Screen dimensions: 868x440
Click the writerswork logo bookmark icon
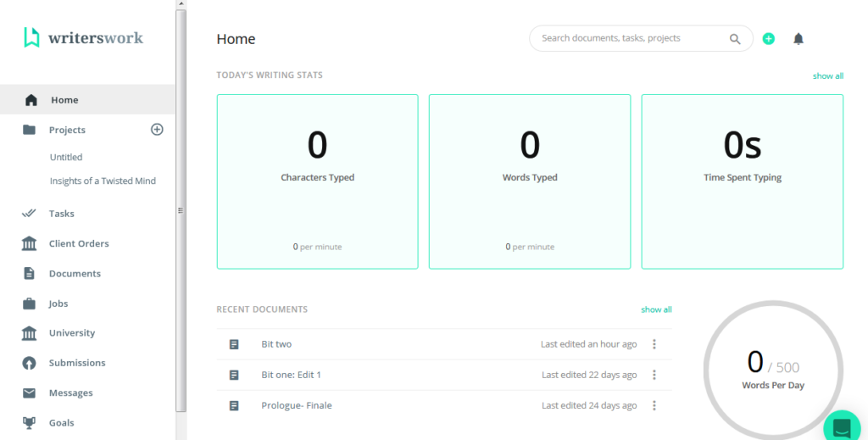point(31,37)
